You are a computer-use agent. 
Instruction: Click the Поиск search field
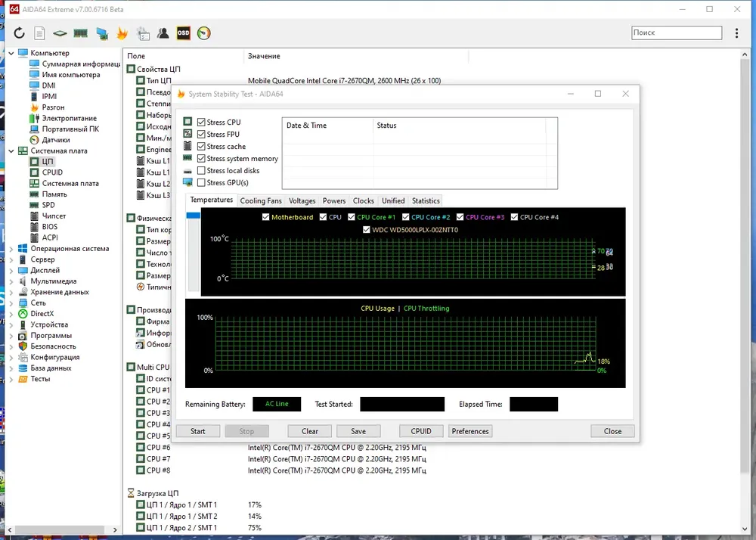click(x=677, y=33)
